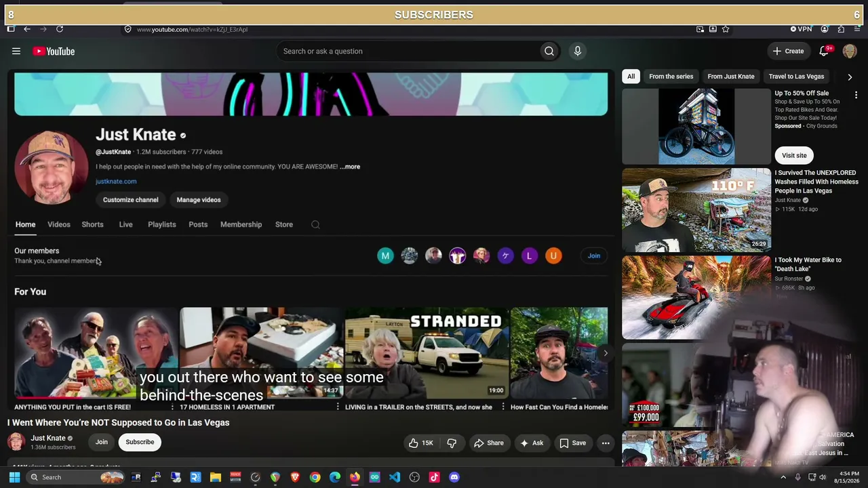Viewport: 868px width, 488px height.
Task: Open the browser VPN control
Action: [x=801, y=29]
